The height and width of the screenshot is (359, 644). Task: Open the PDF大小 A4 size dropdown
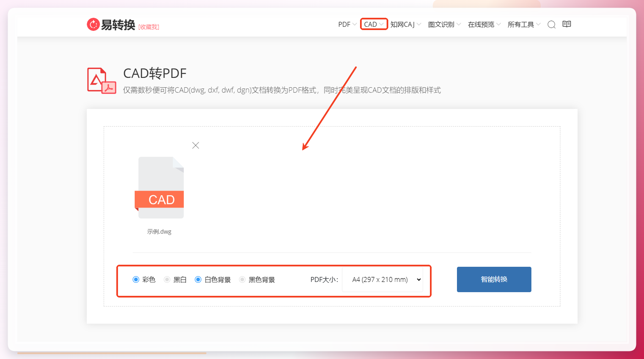(x=383, y=279)
